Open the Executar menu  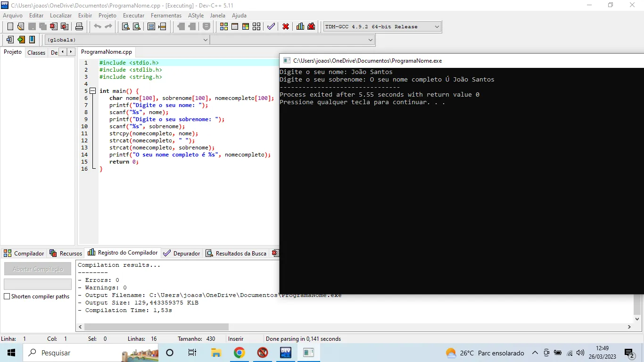pyautogui.click(x=133, y=16)
